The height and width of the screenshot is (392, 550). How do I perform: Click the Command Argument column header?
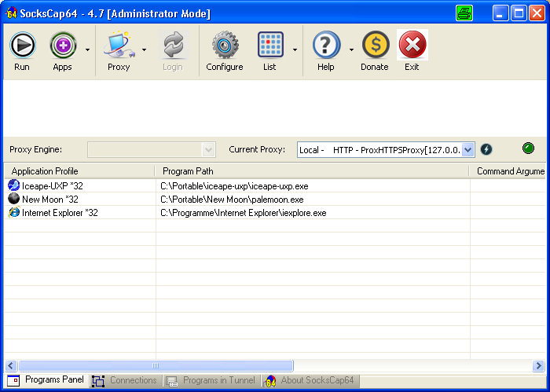(x=508, y=171)
